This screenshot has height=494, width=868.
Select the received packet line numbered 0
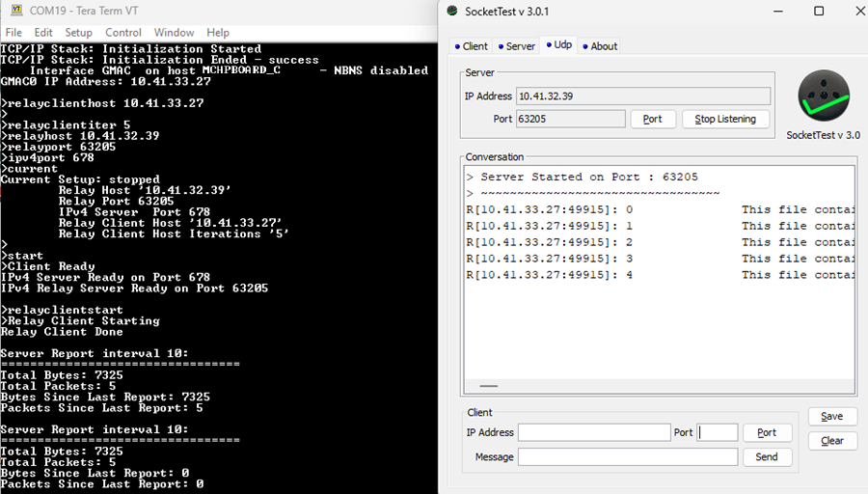(660, 210)
